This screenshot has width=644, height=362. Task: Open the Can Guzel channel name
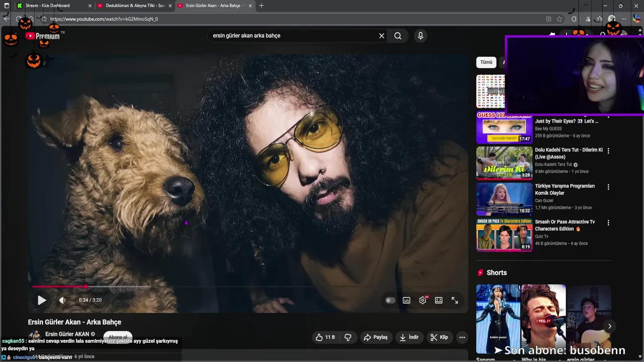[x=545, y=201]
